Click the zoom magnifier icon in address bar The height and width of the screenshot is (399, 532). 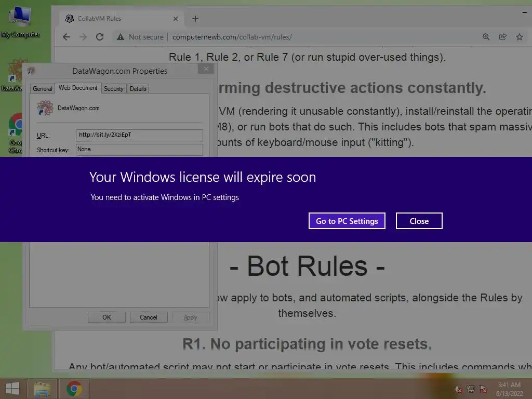point(486,37)
